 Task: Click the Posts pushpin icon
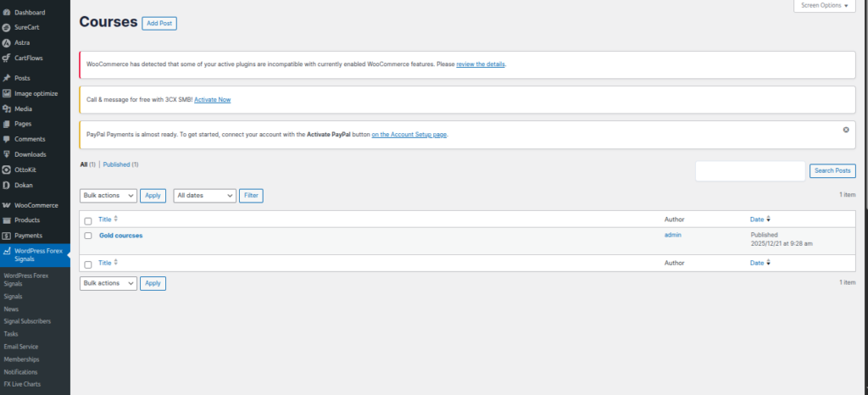click(7, 78)
